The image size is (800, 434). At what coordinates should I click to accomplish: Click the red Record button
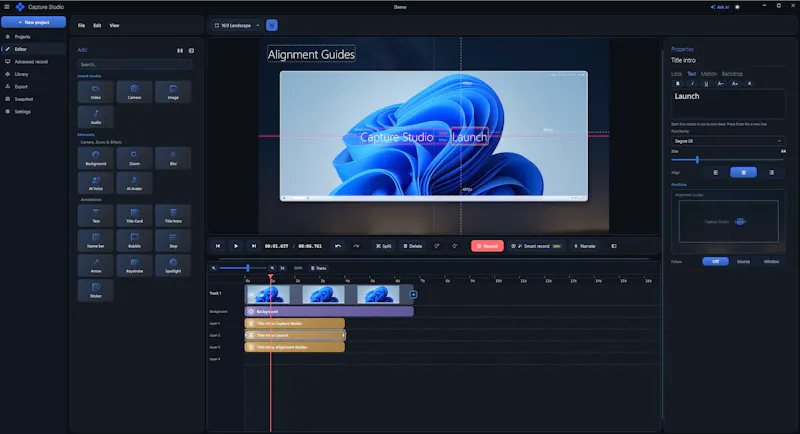tap(487, 246)
